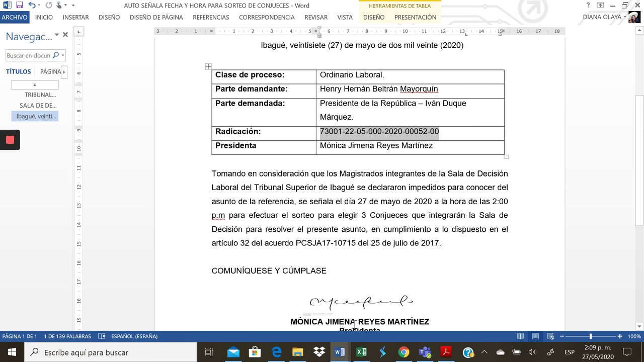
Task: Click 'COMUNÍQUESE Y CÚMPLASE' text
Action: [x=269, y=270]
